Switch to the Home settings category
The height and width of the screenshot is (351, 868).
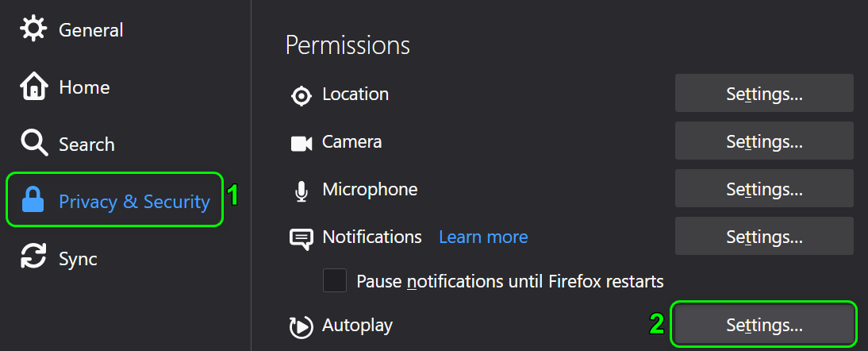click(84, 87)
